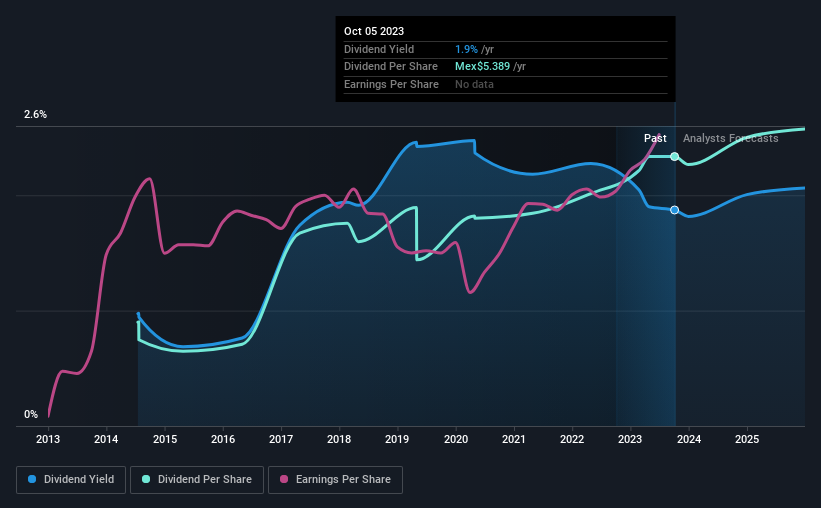
Task: Click the 2023 x-axis label
Action: click(630, 439)
